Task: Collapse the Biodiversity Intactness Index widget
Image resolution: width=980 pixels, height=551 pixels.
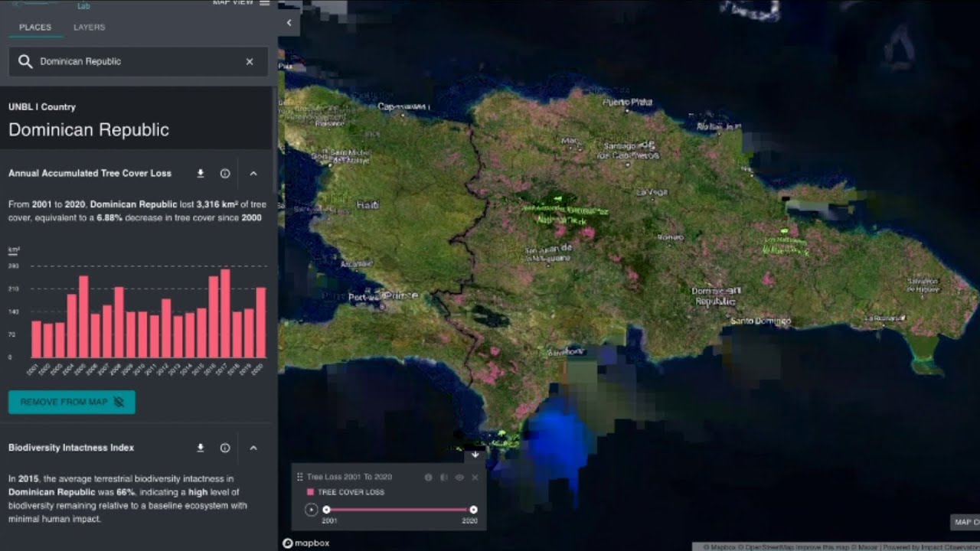Action: pyautogui.click(x=253, y=448)
